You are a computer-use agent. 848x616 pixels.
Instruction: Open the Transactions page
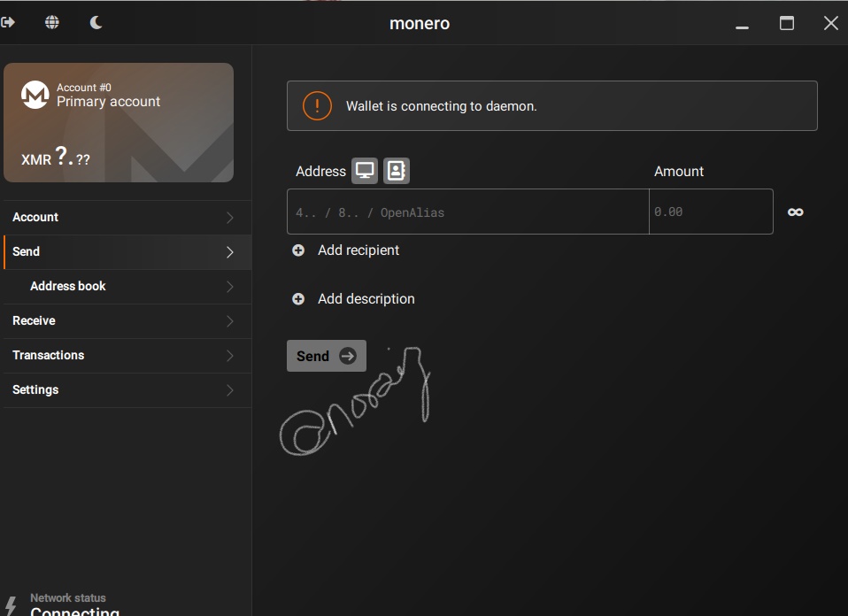point(127,356)
